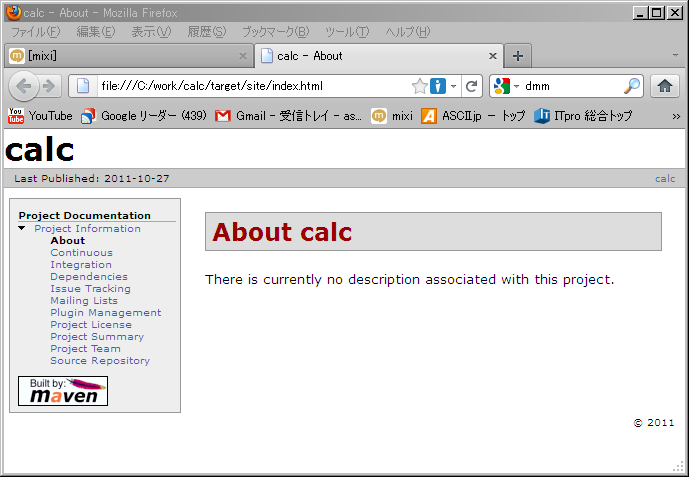Open the Plugin Management link
The height and width of the screenshot is (477, 689).
tap(105, 313)
